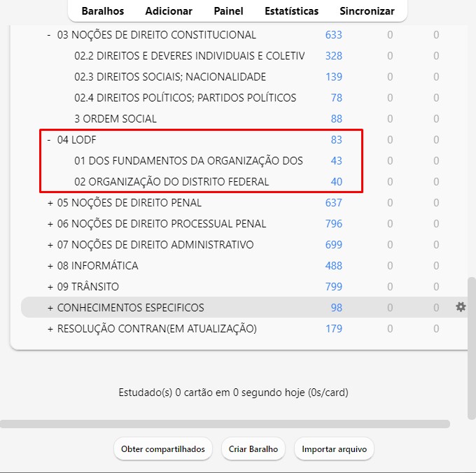Expand 07 NOÇÕES DE DIREITO ADMINISTRATIVO deck

[x=50, y=245]
